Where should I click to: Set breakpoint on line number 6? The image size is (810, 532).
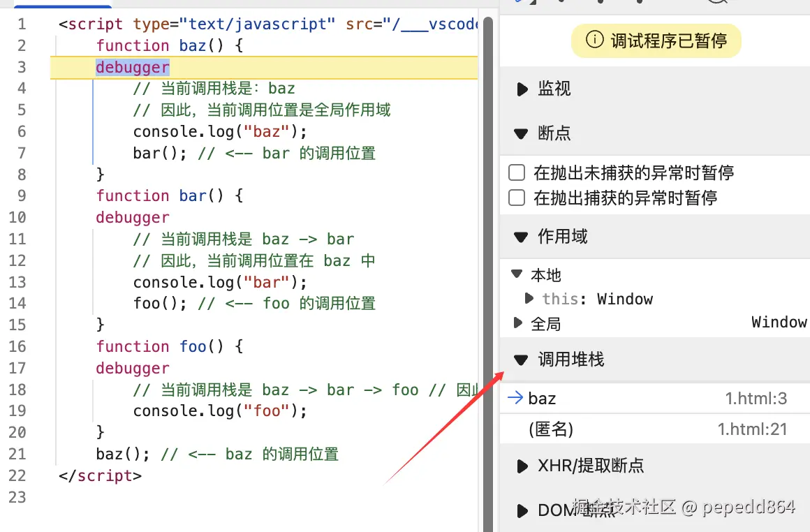21,132
